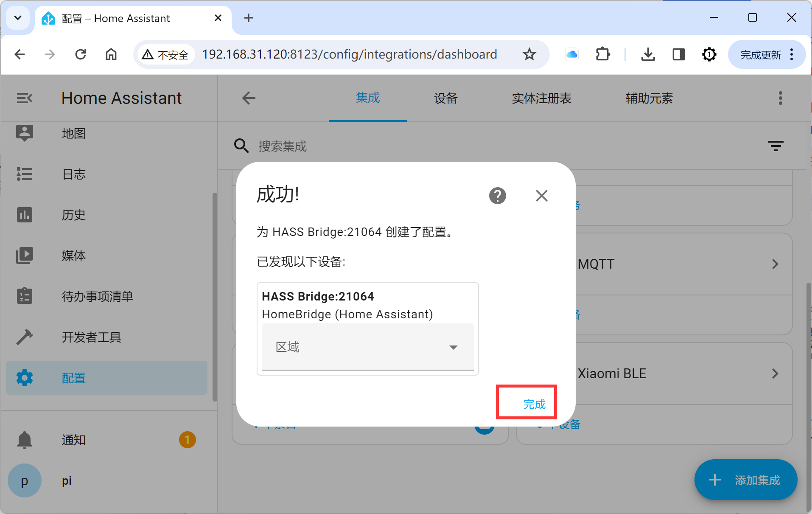
Task: Open a new browser tab
Action: point(249,18)
